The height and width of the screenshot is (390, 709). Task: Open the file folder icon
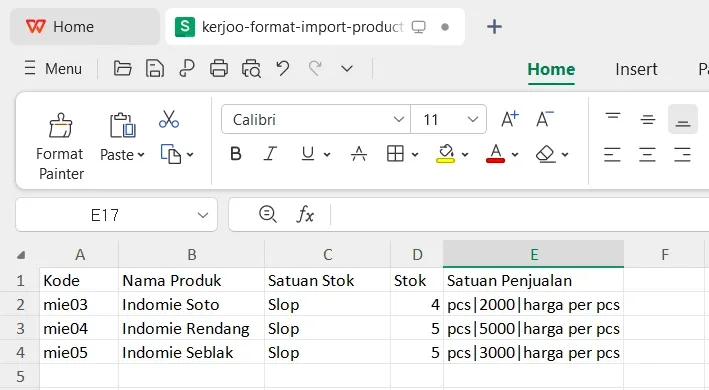point(122,69)
